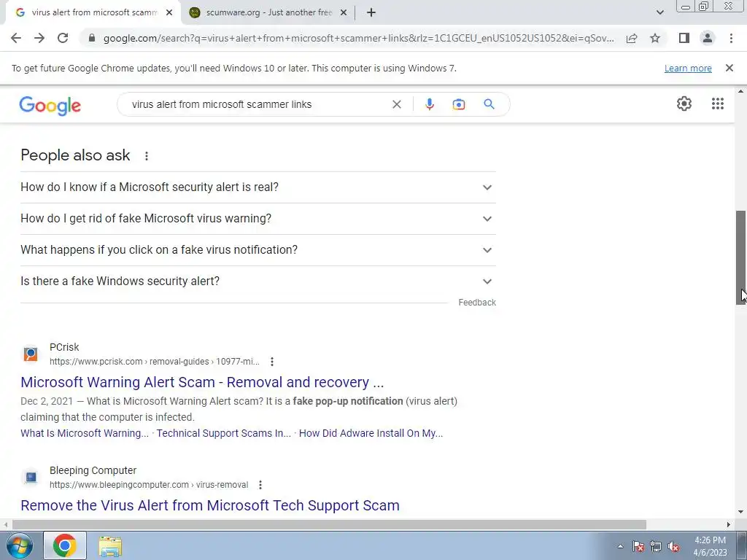
Task: Go forward with the browser forward arrow
Action: point(39,38)
